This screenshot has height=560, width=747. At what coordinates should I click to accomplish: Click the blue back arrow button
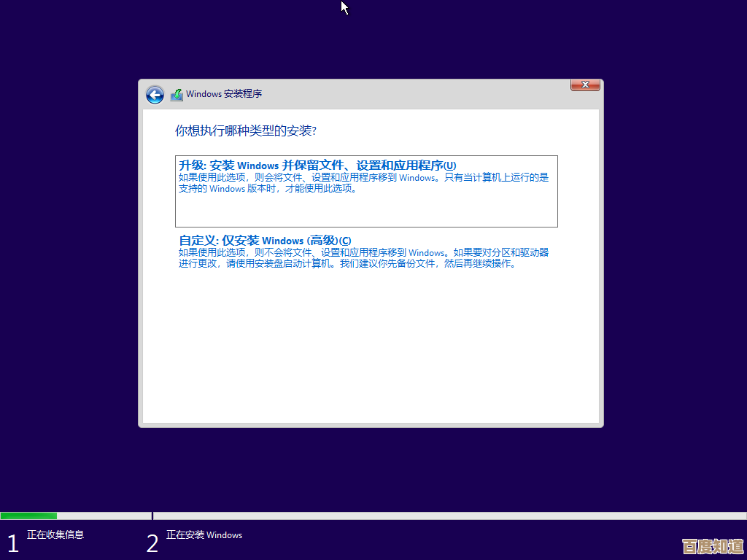click(154, 95)
